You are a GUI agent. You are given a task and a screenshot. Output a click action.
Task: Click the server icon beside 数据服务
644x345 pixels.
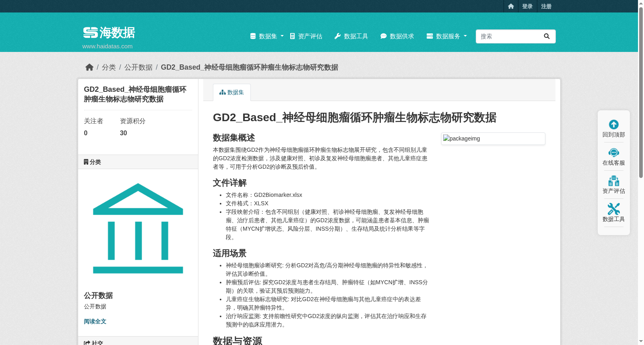point(429,36)
